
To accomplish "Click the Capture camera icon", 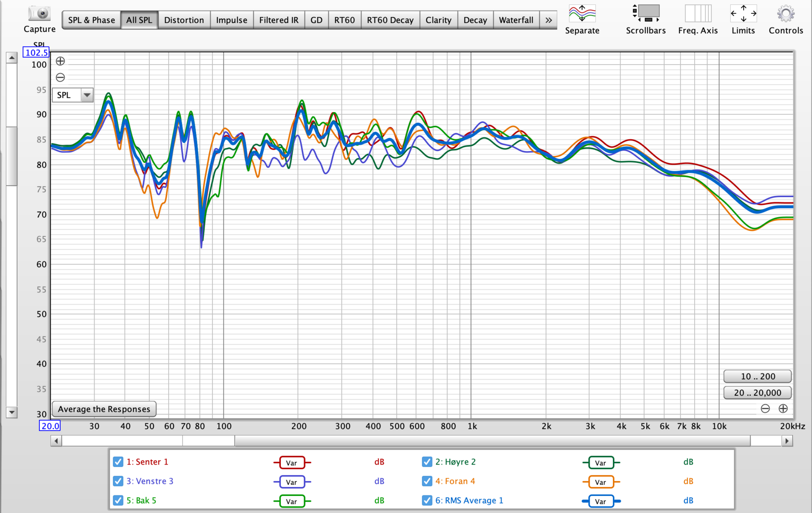I will tap(39, 14).
